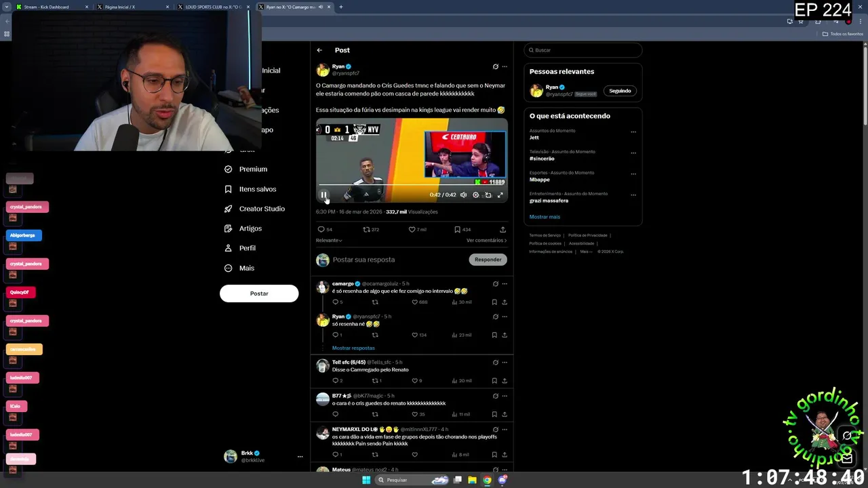The width and height of the screenshot is (868, 488).
Task: Open a new browser tab
Action: tap(341, 7)
